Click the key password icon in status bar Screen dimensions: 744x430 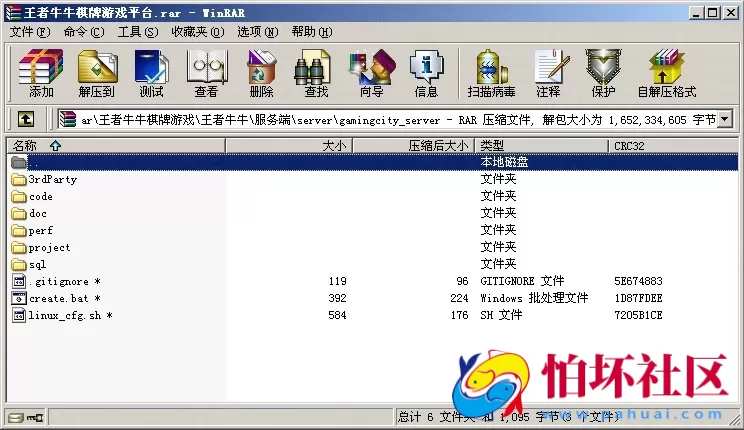click(x=35, y=418)
